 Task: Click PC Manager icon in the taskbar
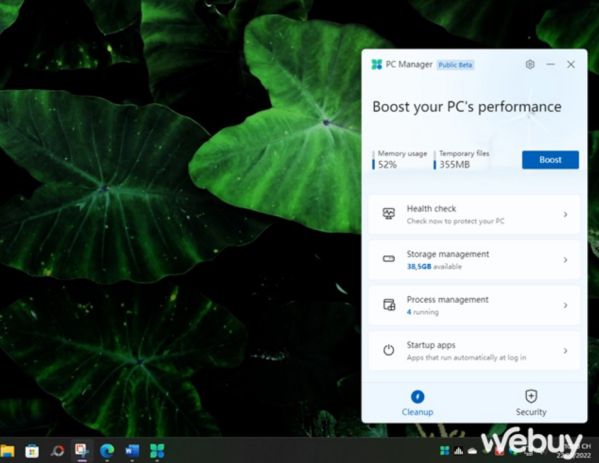click(157, 451)
